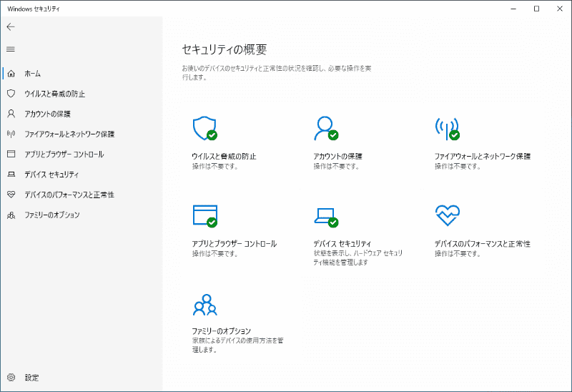Go back using the back arrow
This screenshot has width=572, height=392.
11,26
